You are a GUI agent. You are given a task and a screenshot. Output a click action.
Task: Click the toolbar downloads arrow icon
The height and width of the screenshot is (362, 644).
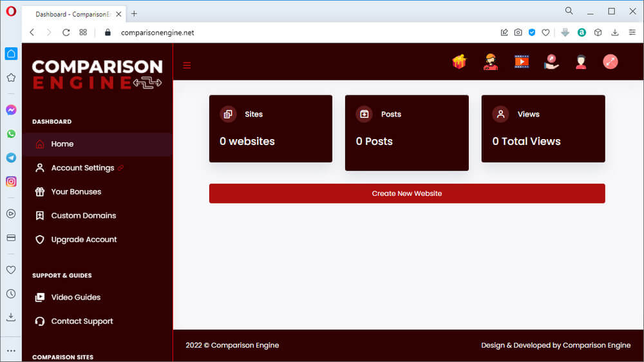[x=615, y=32]
